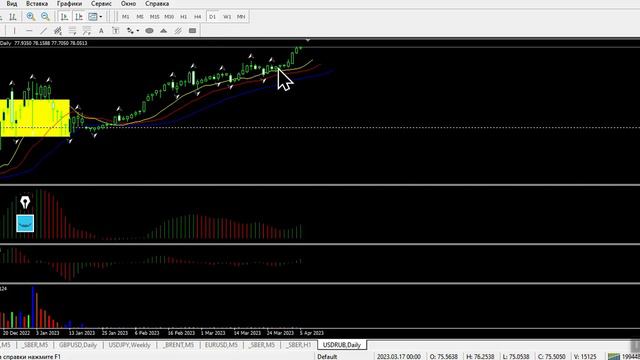Select the M1 timeframe
The image size is (640, 360).
pos(125,17)
